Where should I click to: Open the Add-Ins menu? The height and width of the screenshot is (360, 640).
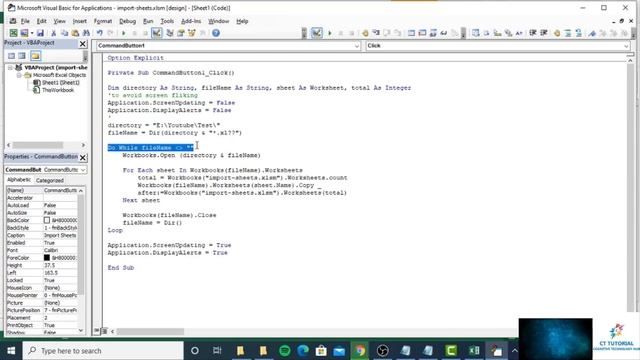(191, 21)
